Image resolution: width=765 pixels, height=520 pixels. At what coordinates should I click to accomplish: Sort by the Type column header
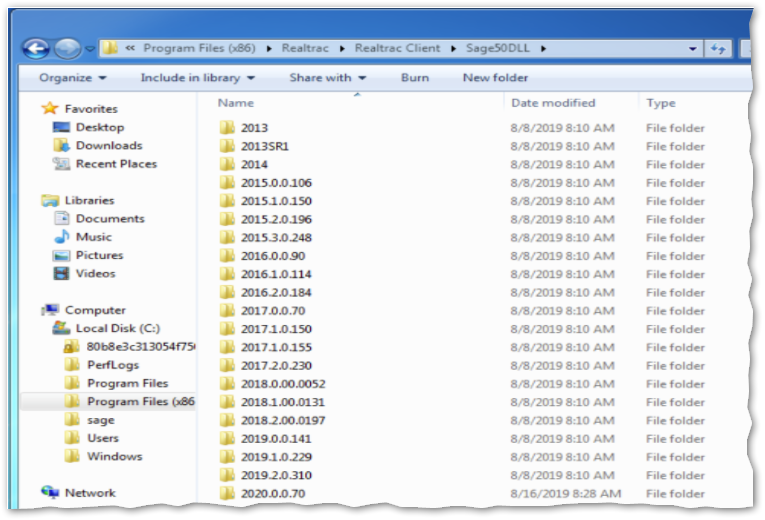click(661, 103)
